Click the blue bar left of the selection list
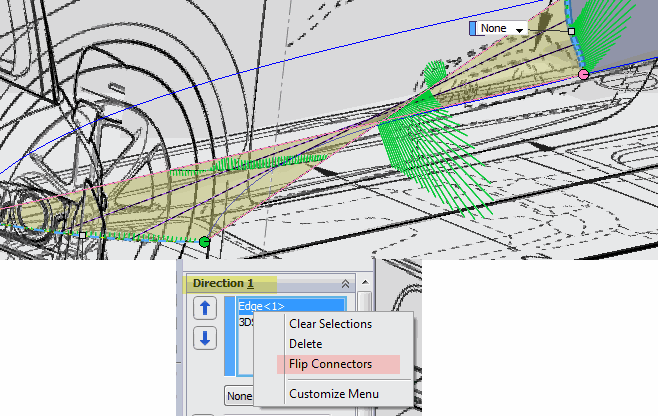 [231, 335]
